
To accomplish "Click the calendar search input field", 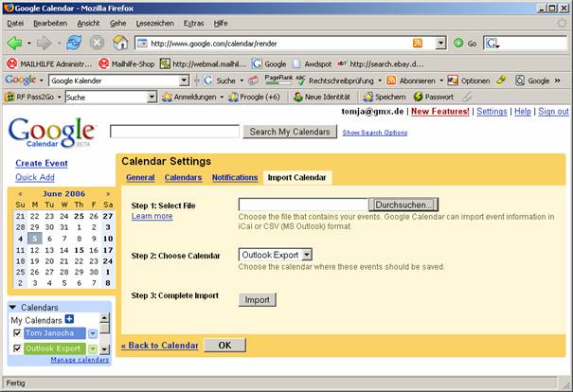I will (174, 132).
